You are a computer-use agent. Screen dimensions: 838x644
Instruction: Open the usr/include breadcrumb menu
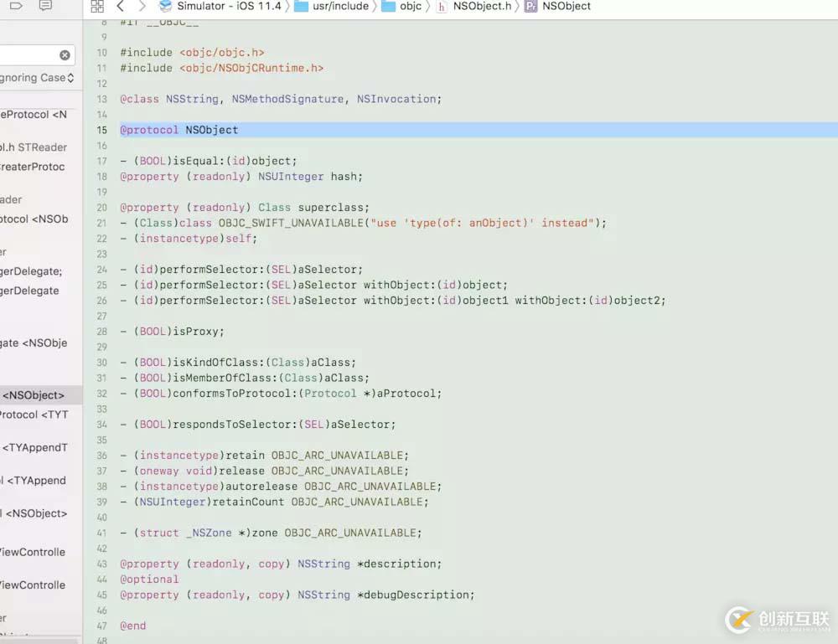340,6
